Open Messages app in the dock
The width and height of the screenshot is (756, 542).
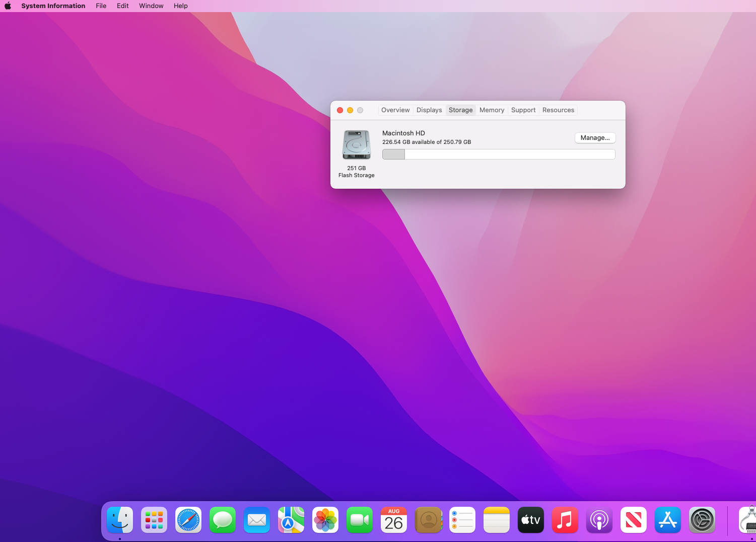click(x=223, y=520)
